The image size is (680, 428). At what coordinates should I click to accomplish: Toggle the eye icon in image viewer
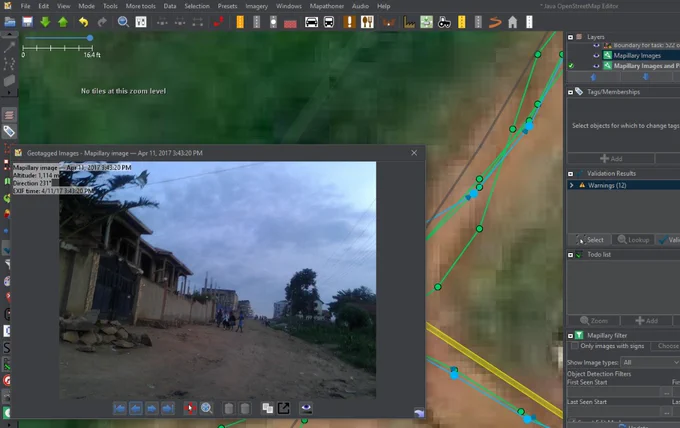pos(306,408)
